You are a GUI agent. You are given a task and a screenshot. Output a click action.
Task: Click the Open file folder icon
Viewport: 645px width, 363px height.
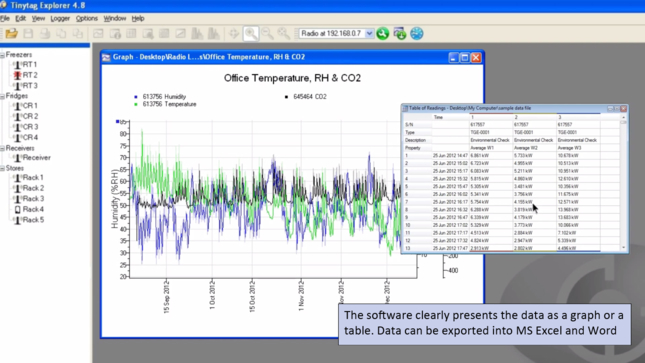pos(12,33)
